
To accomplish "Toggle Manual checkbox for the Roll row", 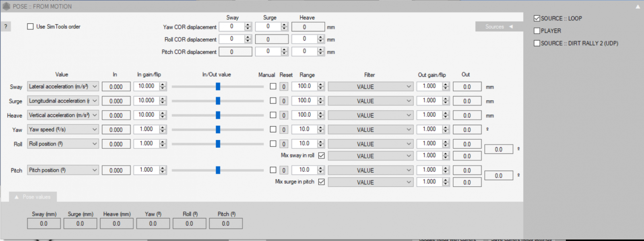I will (x=273, y=144).
